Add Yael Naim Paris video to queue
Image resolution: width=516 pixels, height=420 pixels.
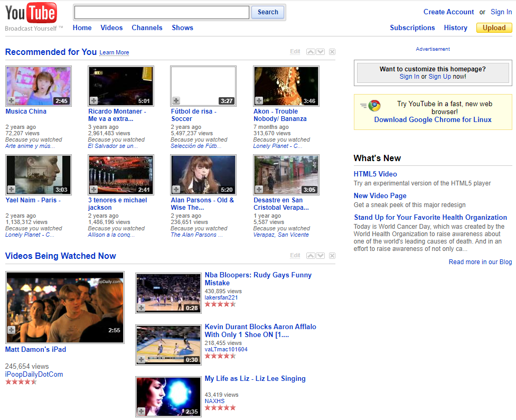point(12,189)
